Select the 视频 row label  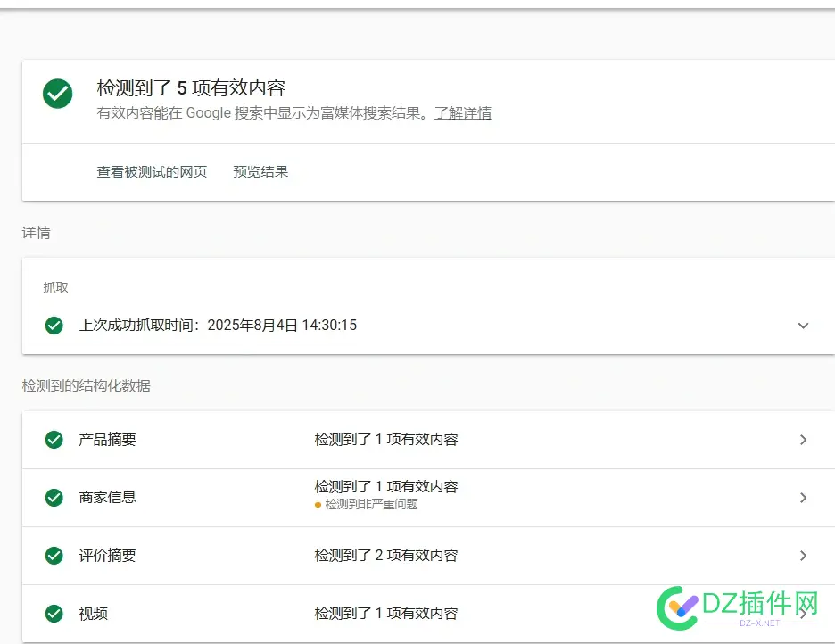(x=93, y=614)
